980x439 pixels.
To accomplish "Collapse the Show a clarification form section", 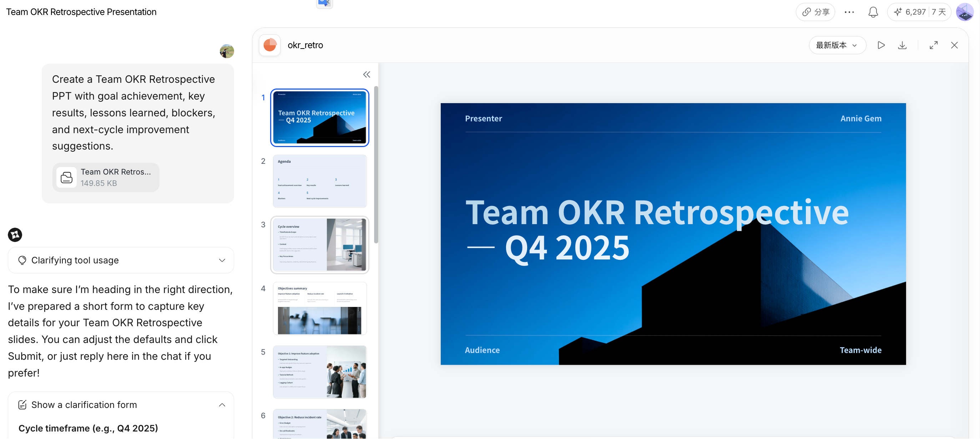I will 222,405.
